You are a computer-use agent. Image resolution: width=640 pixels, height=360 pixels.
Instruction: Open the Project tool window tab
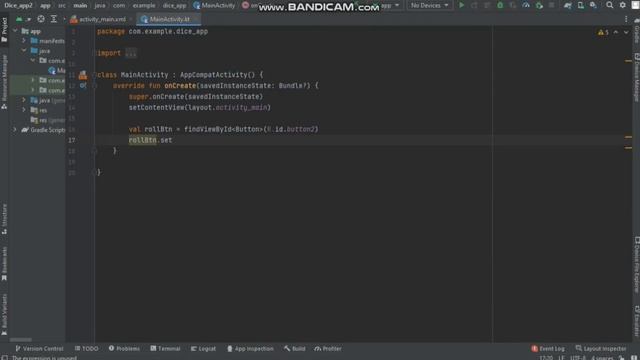point(4,29)
